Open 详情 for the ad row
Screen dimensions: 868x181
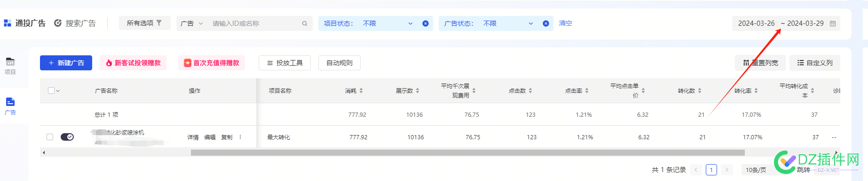click(x=193, y=137)
